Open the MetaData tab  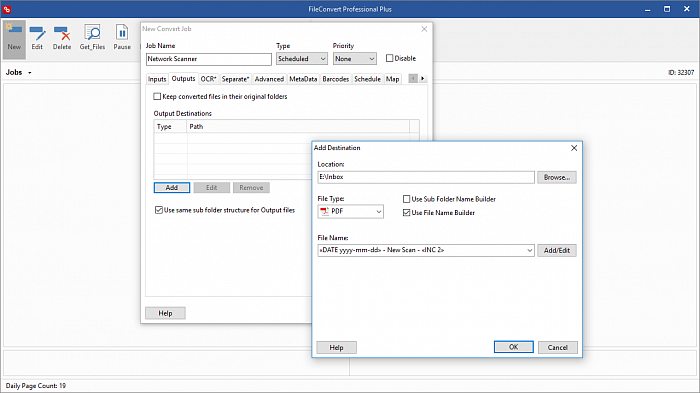(303, 79)
